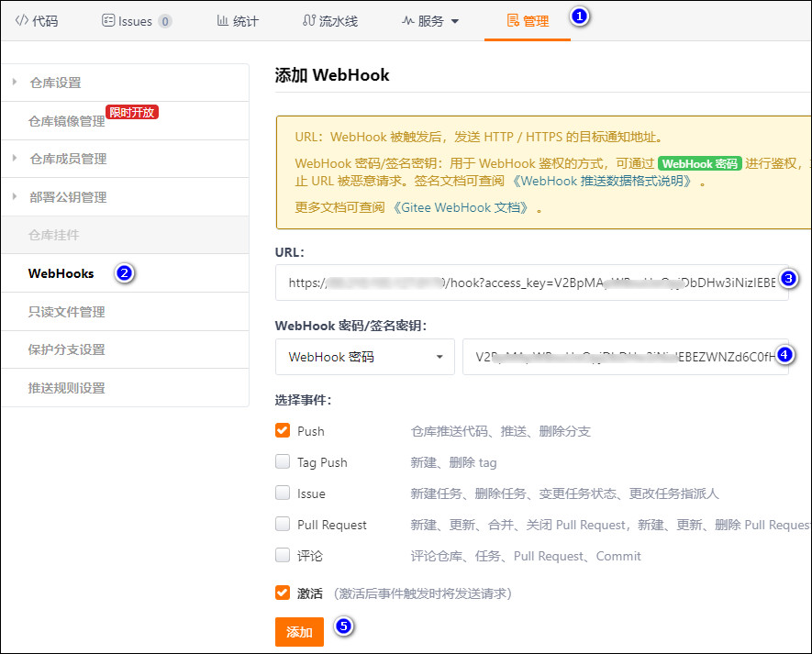Click the Issues list icon

point(108,21)
